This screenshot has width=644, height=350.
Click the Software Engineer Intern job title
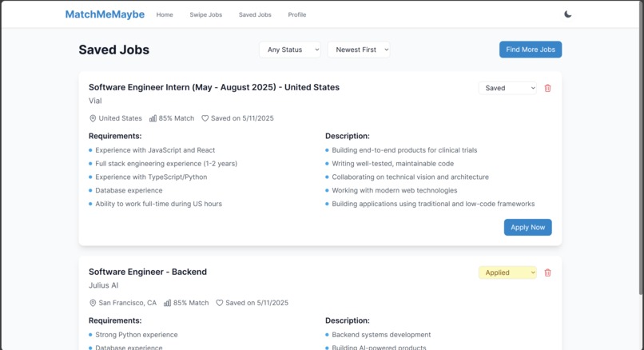(214, 87)
